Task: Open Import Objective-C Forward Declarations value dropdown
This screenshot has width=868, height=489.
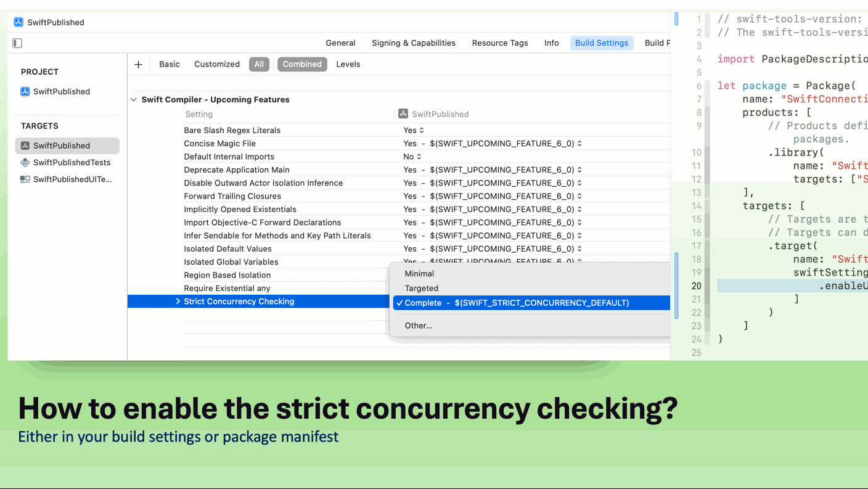Action: click(493, 223)
